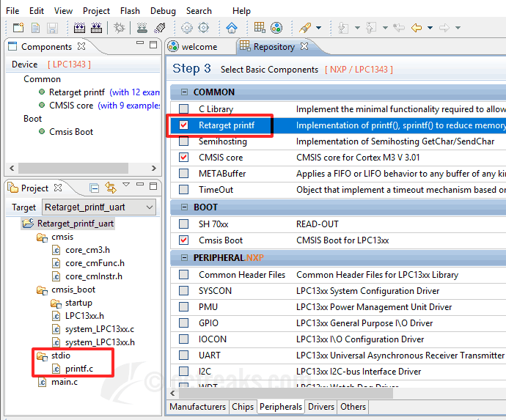Open the Previous Annotation dropdown arrow
The width and height of the screenshot is (506, 420).
coord(385,28)
